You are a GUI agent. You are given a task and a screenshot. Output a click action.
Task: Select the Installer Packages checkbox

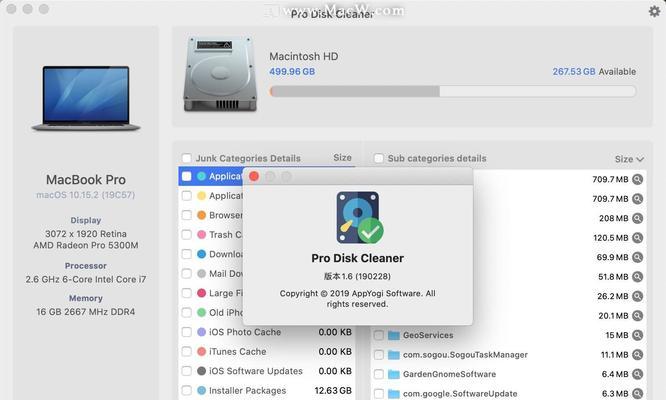pos(186,391)
